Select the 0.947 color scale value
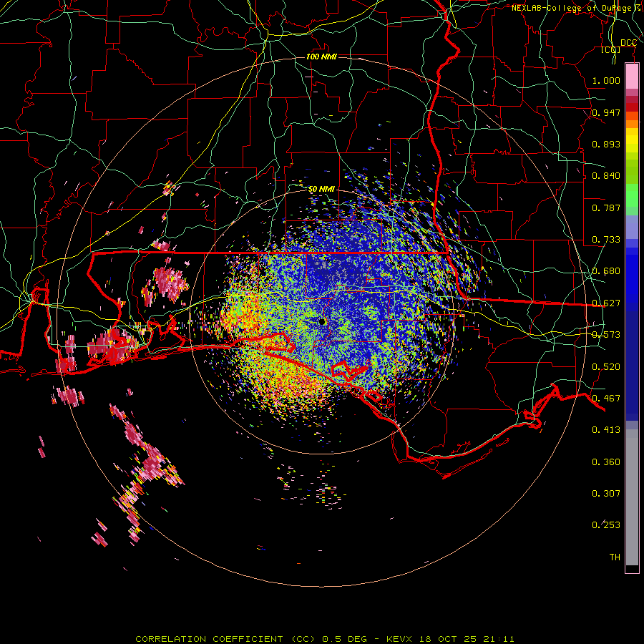Image resolution: width=644 pixels, height=644 pixels. tap(606, 112)
